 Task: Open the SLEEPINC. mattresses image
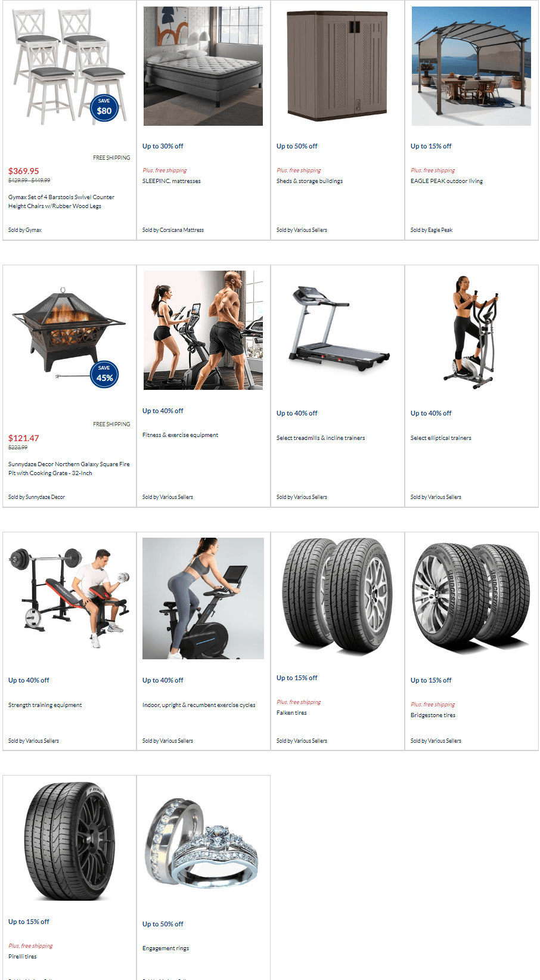tap(203, 66)
